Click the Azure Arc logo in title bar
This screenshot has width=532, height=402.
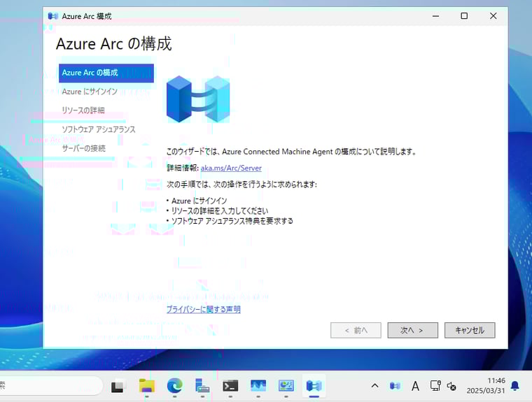coord(52,16)
